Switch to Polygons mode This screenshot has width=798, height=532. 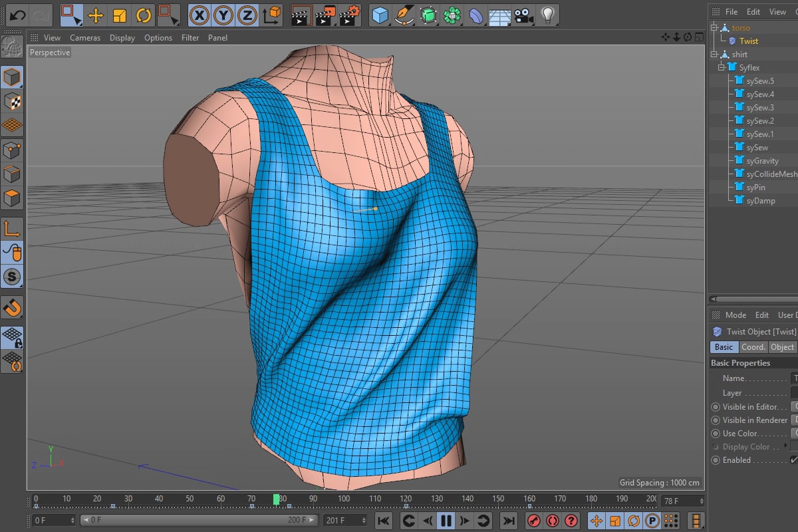(12, 198)
